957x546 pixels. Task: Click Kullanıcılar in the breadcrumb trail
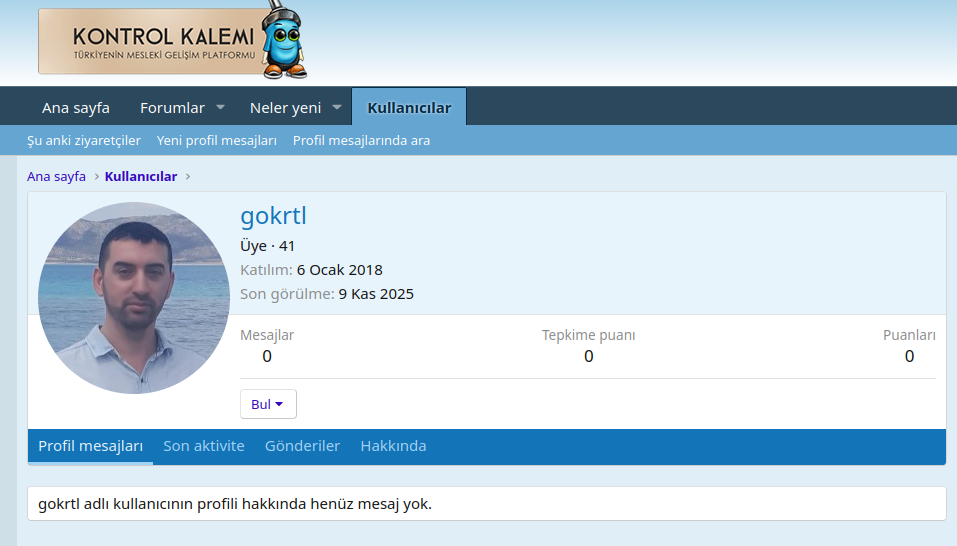141,176
